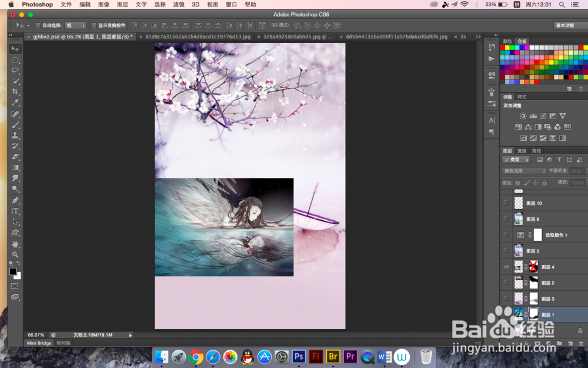
Task: Add a Color Balance adjustment
Action: (x=528, y=127)
